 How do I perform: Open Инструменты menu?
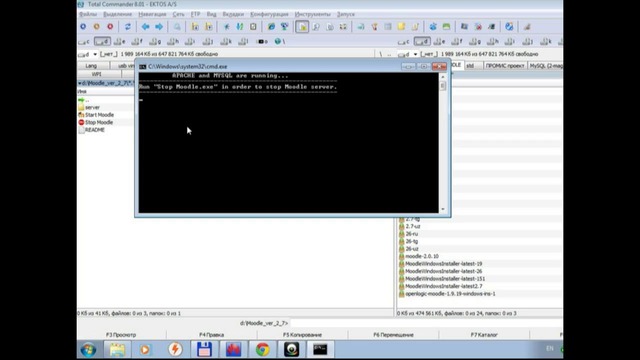[x=313, y=14]
